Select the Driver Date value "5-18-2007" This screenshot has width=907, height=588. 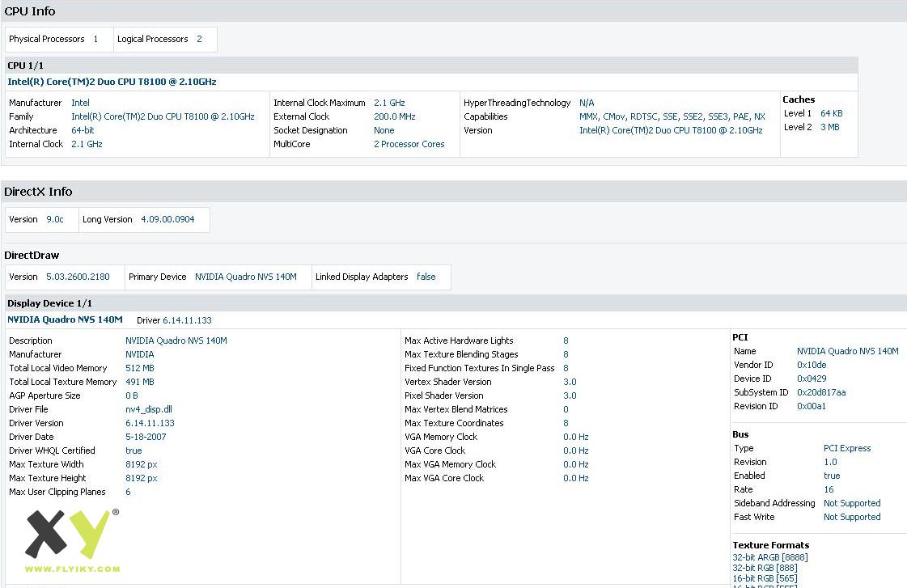coord(146,437)
